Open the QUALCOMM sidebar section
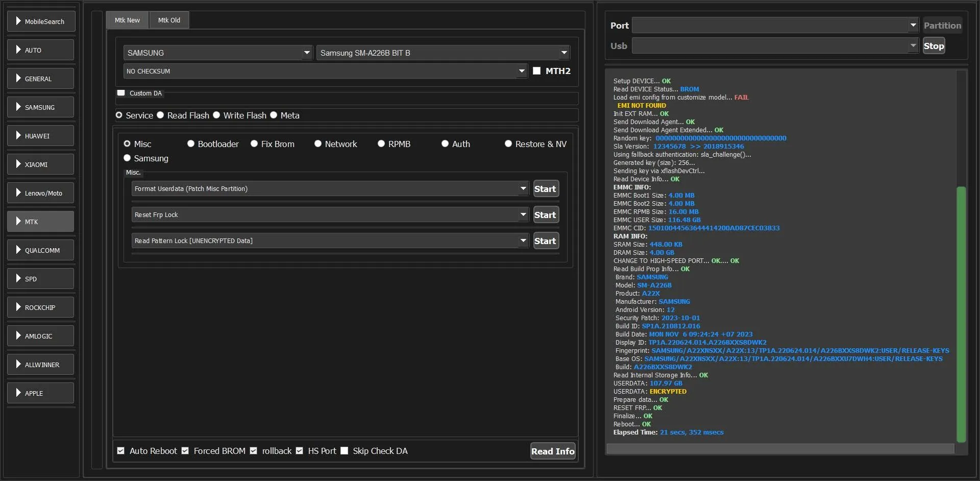The height and width of the screenshot is (481, 980). 41,250
